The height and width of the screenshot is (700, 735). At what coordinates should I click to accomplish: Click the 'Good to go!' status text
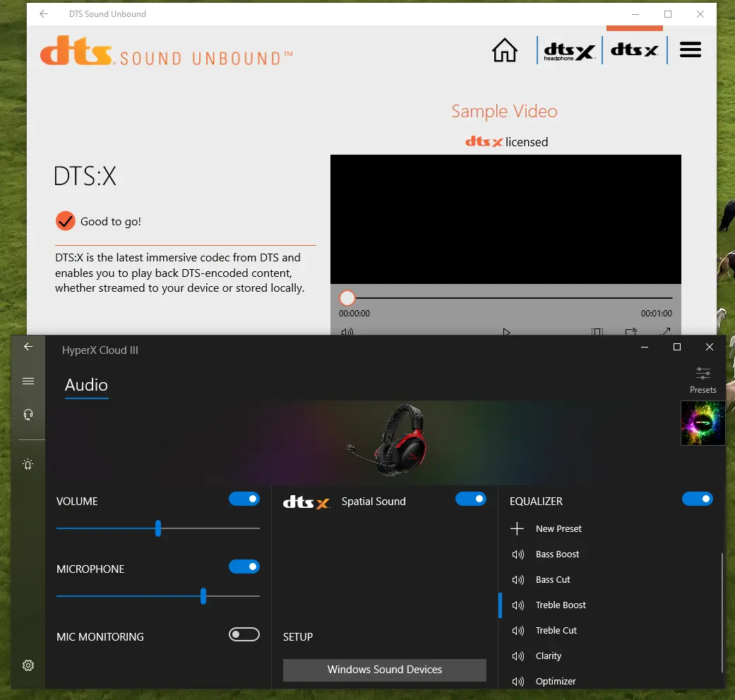tap(111, 221)
